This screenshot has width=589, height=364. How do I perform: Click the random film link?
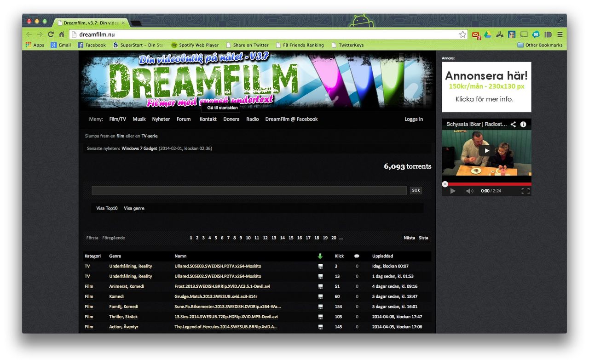120,136
